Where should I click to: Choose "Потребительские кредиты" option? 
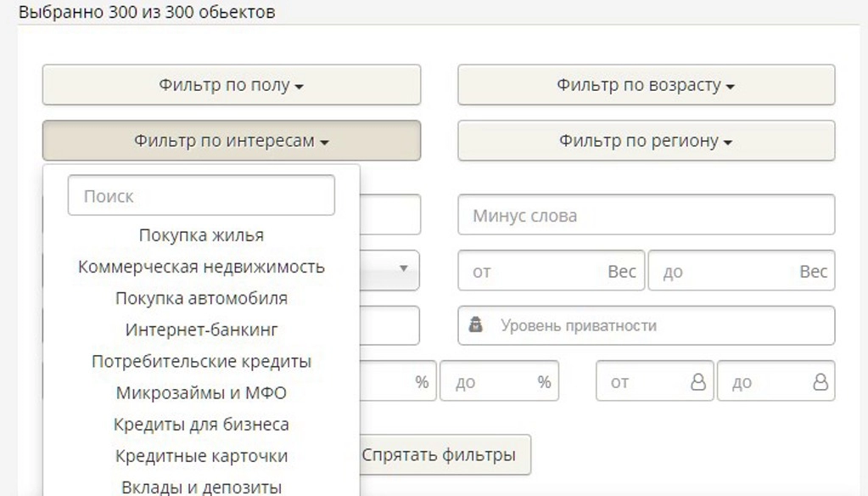click(201, 361)
